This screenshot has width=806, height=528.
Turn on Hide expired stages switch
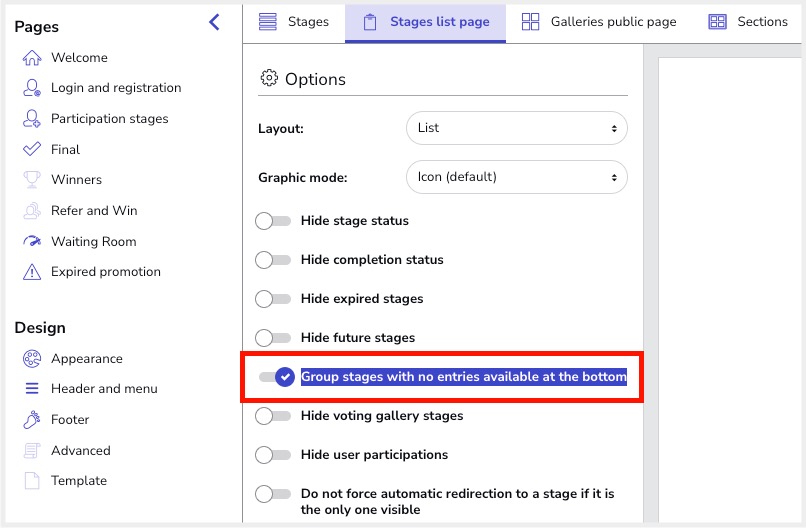(273, 299)
